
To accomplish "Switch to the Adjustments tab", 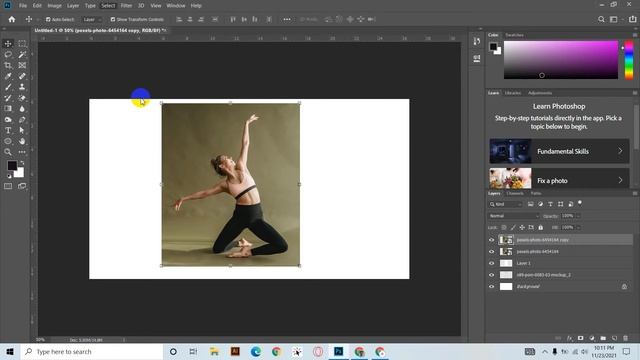I will point(540,93).
